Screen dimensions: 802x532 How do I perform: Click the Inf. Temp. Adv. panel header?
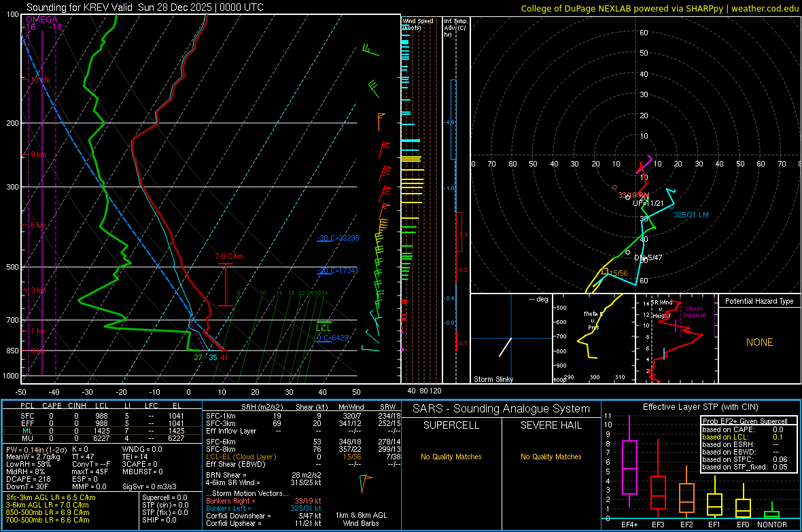tap(455, 28)
